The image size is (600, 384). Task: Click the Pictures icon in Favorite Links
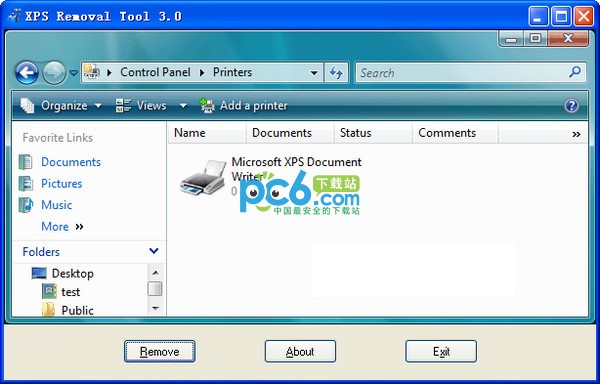[26, 184]
